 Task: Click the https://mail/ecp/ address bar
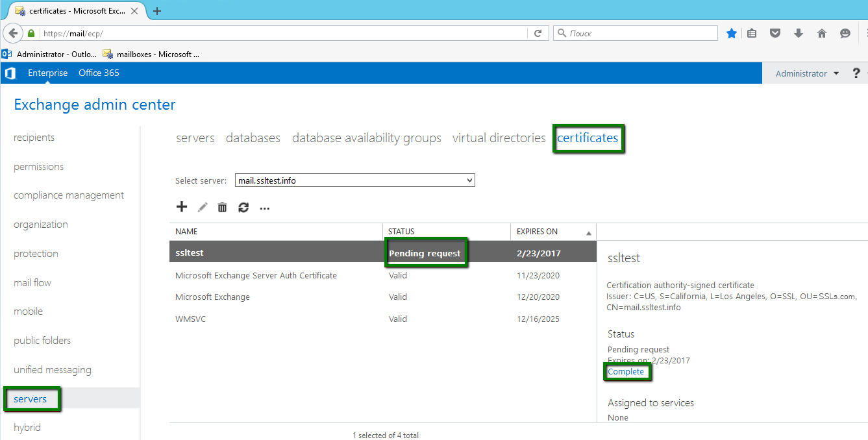(x=284, y=33)
